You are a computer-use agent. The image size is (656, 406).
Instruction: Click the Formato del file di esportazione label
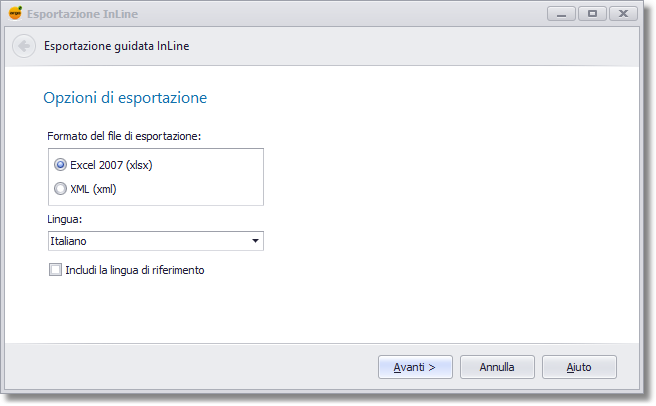(125, 136)
